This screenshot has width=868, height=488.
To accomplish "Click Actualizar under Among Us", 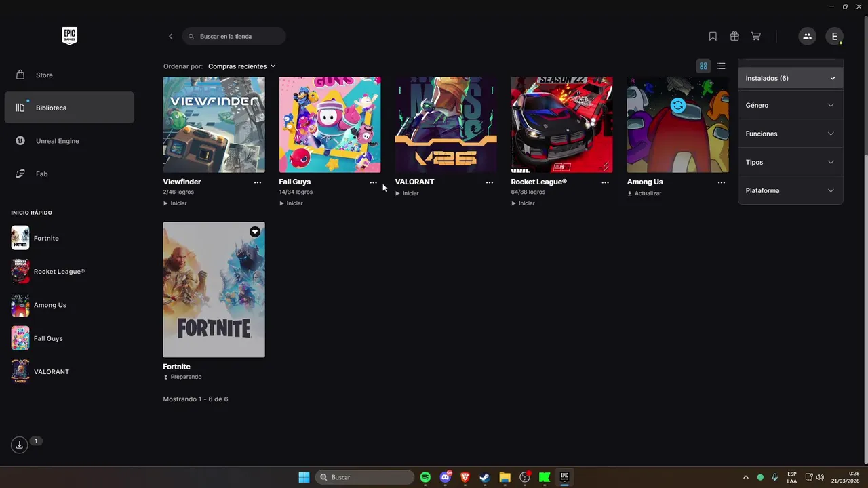I will pos(644,193).
